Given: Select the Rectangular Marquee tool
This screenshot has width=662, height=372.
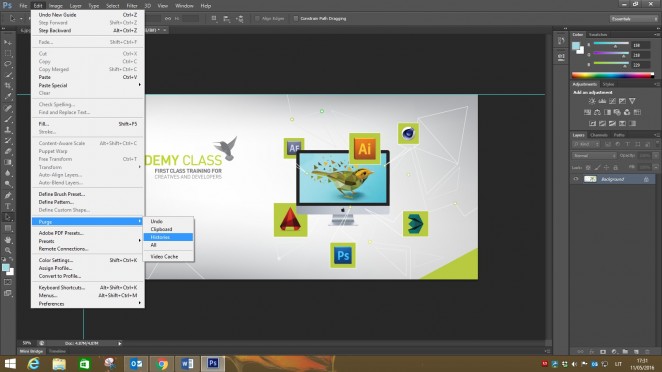Looking at the screenshot, I should coord(8,54).
